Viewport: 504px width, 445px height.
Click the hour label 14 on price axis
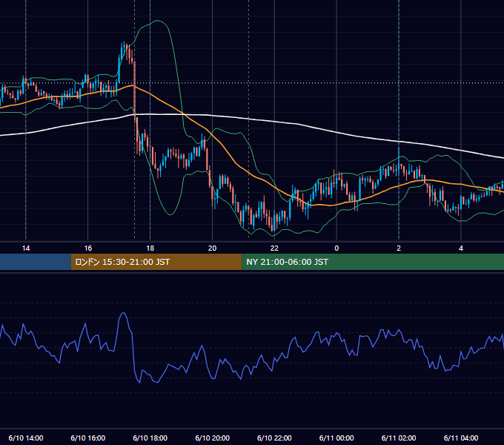point(26,248)
